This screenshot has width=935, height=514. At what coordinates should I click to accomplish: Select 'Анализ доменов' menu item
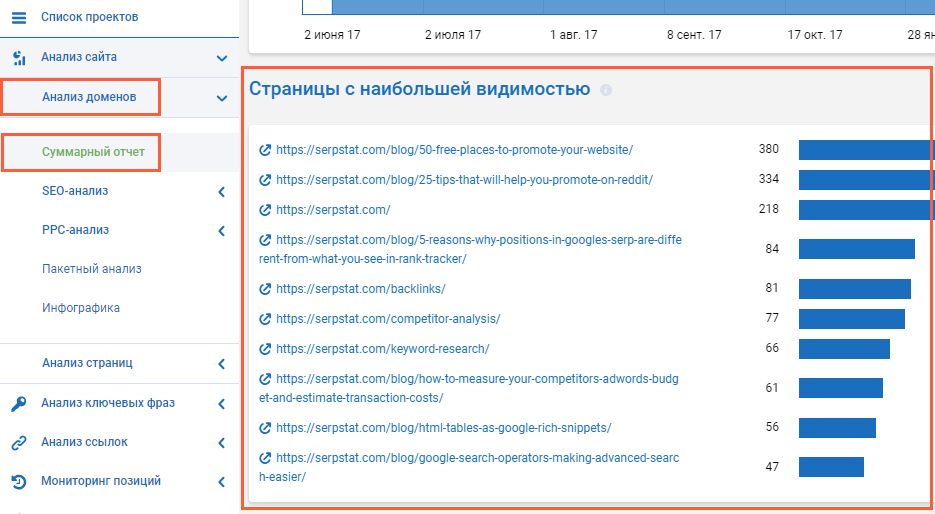[89, 97]
